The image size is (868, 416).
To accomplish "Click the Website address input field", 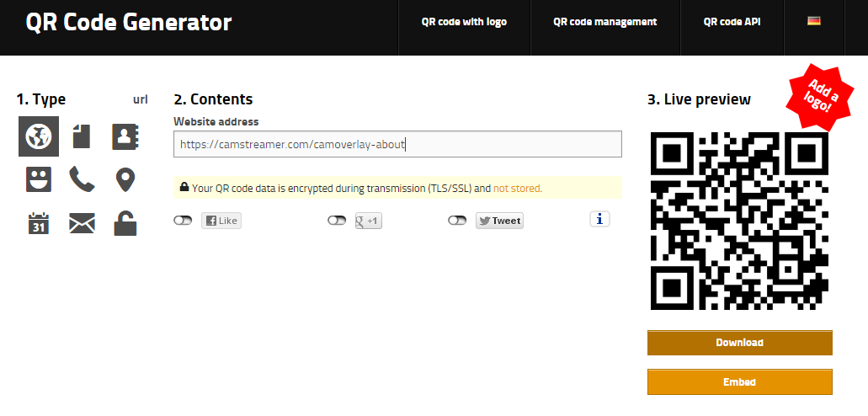I will [x=397, y=144].
